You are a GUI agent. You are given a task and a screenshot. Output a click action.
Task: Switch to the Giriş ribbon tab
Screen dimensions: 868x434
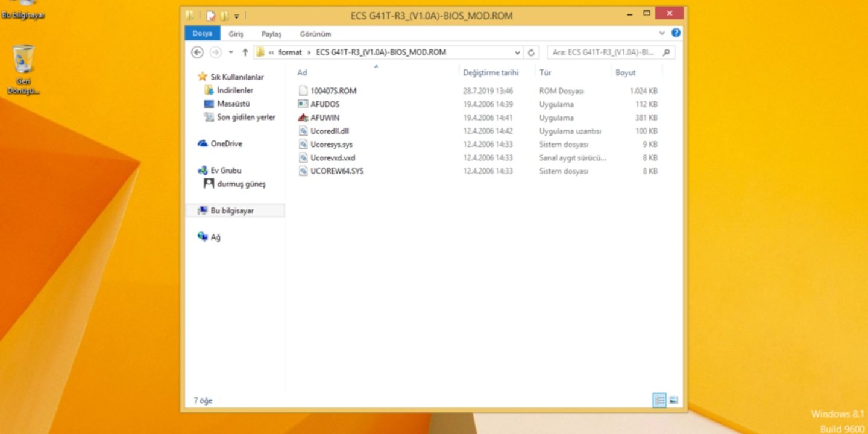tap(236, 34)
